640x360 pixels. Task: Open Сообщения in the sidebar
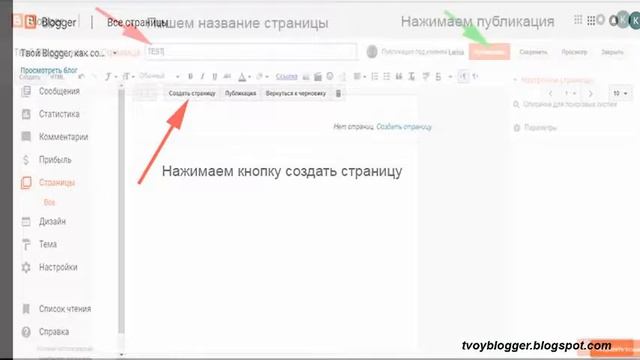coord(59,91)
